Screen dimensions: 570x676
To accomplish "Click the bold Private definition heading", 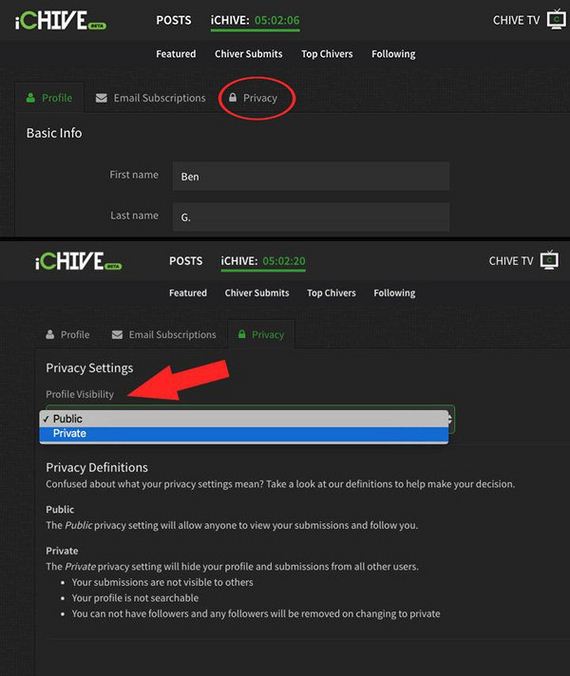I will (62, 551).
